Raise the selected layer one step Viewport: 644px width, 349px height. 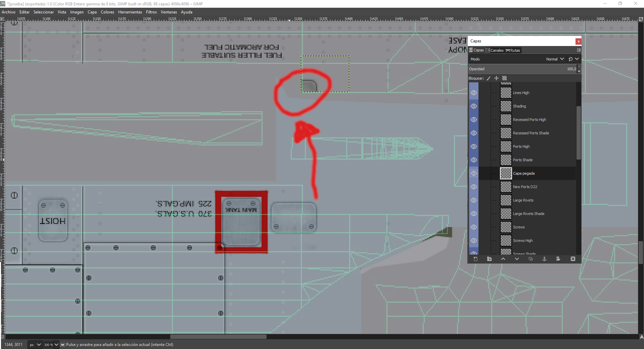coord(503,259)
